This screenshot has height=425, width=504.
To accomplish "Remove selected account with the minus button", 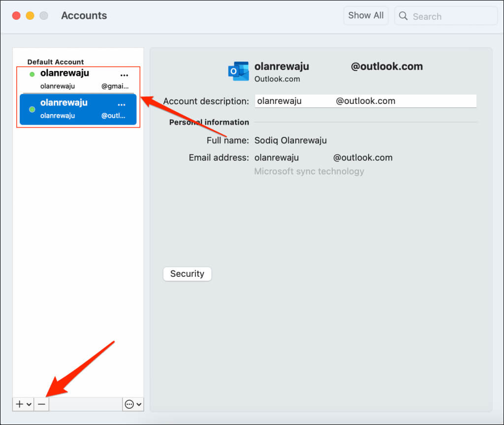I will click(41, 404).
